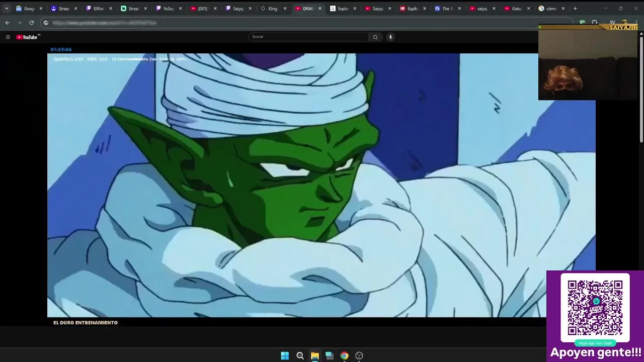Open Chrome's three-dot menu
The height and width of the screenshot is (362, 644).
click(636, 23)
